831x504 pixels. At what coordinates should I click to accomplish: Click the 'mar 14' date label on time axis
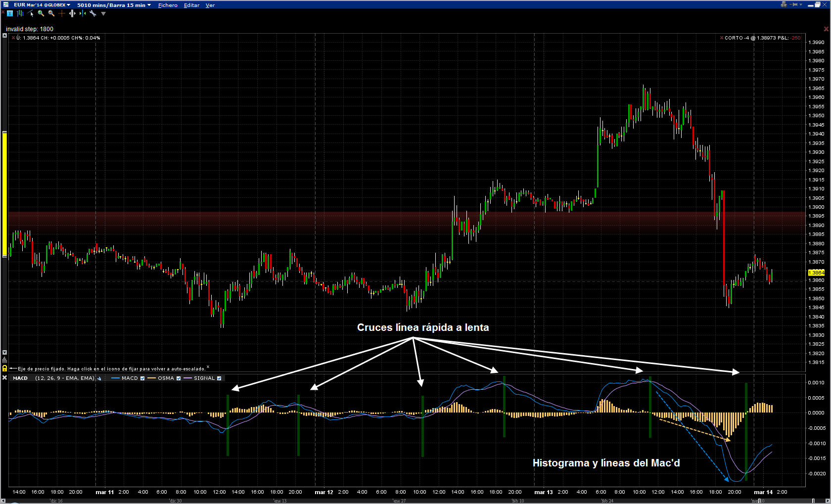763,492
